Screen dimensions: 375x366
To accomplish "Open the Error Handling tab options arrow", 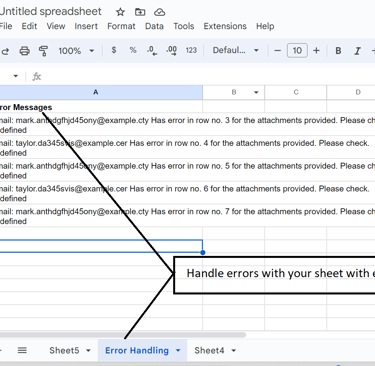I will point(178,350).
